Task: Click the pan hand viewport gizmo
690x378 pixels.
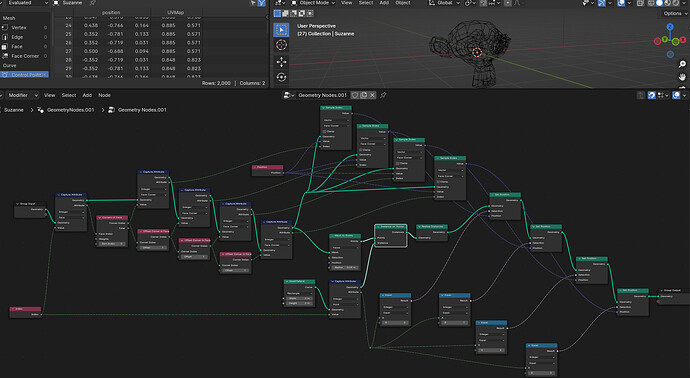Action: click(682, 77)
